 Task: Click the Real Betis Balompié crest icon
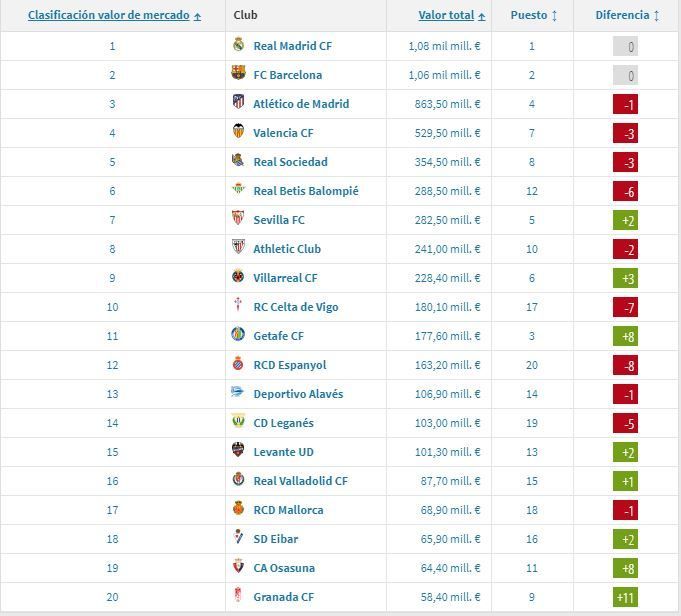(238, 190)
